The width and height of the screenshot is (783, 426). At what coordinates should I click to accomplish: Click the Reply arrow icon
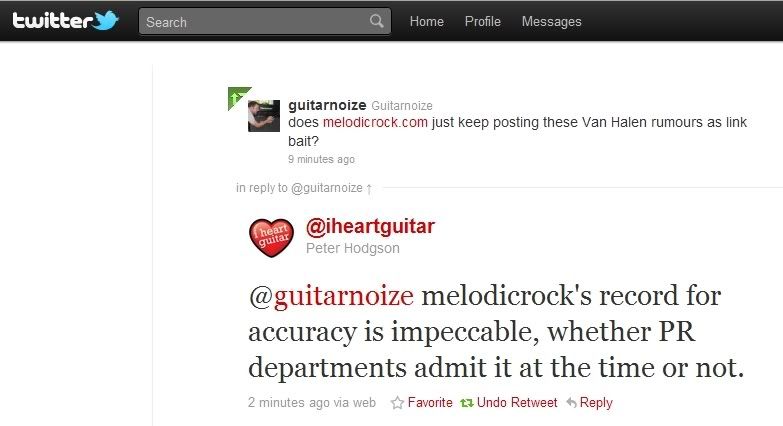pyautogui.click(x=571, y=403)
